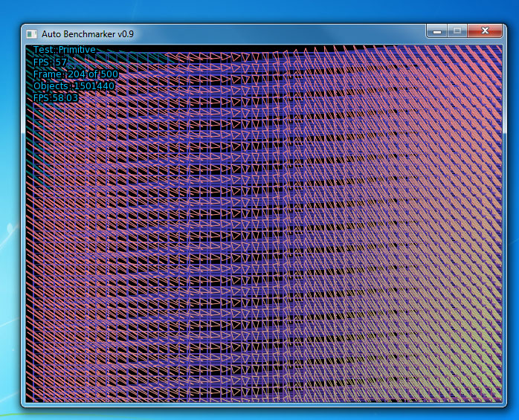The height and width of the screenshot is (420, 519).
Task: Close the Auto Benchmarker window
Action: pyautogui.click(x=486, y=31)
